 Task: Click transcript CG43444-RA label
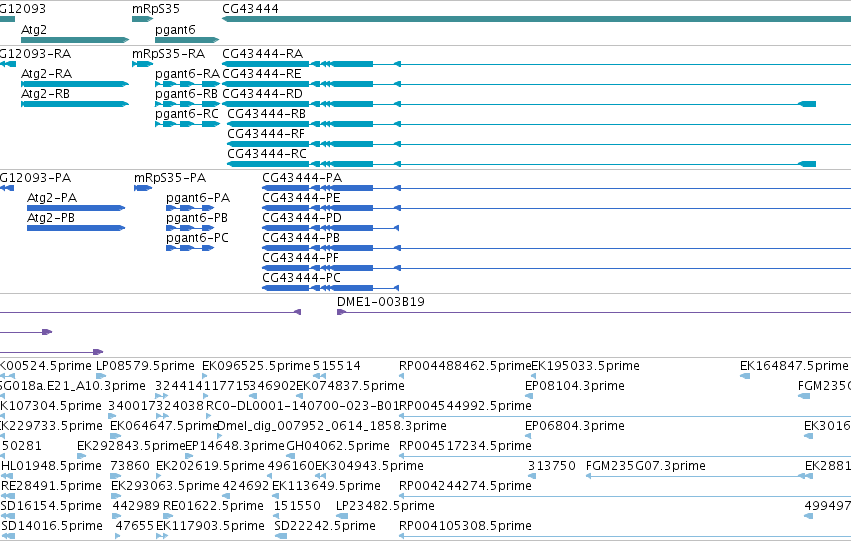[x=263, y=54]
